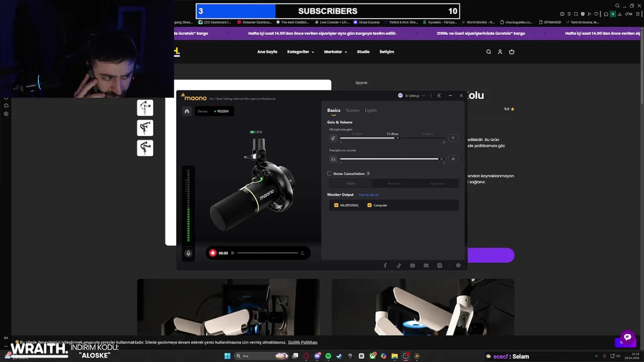The height and width of the screenshot is (362, 644).
Task: Open the World Monitor bookmark
Action: (478, 22)
